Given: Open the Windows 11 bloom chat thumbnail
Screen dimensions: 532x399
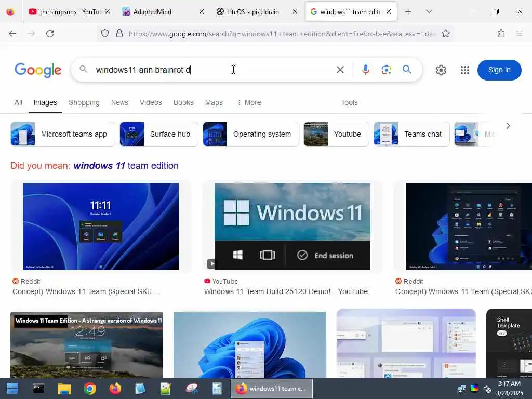Looking at the screenshot, I should click(x=250, y=345).
